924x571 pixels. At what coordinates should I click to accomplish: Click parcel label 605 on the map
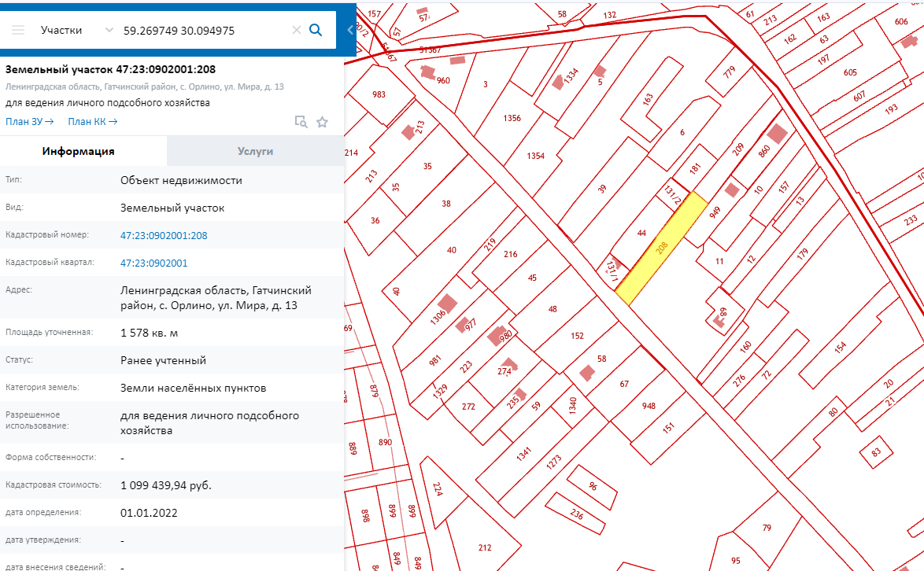[850, 72]
